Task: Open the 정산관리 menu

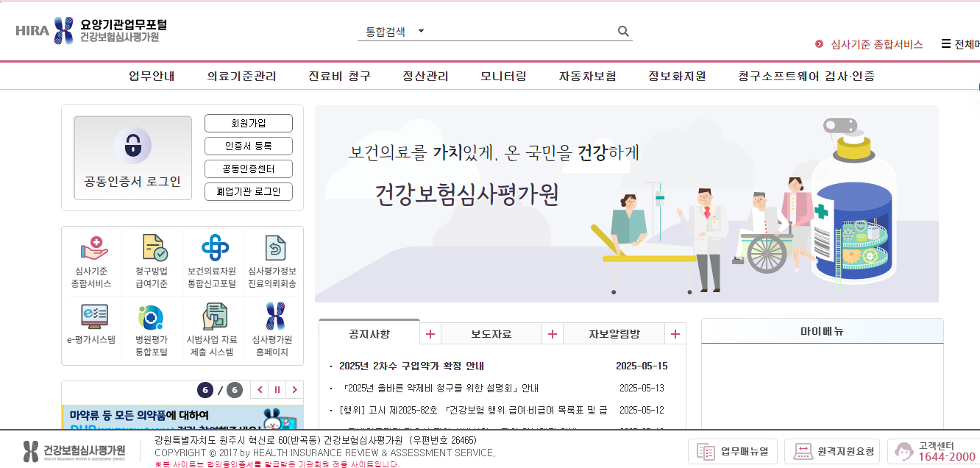Action: click(x=425, y=76)
